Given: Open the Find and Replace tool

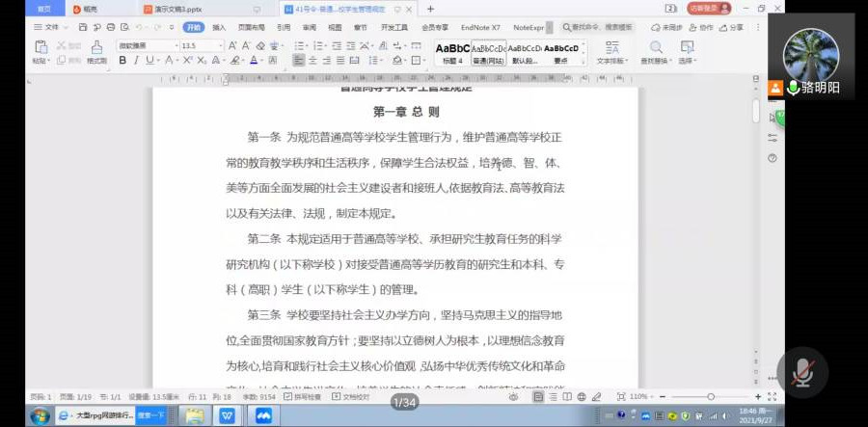Looking at the screenshot, I should pos(656,48).
